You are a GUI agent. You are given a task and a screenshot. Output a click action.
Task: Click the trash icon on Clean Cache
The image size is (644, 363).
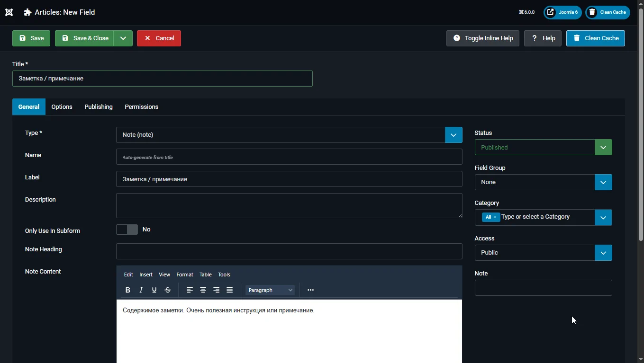click(576, 38)
